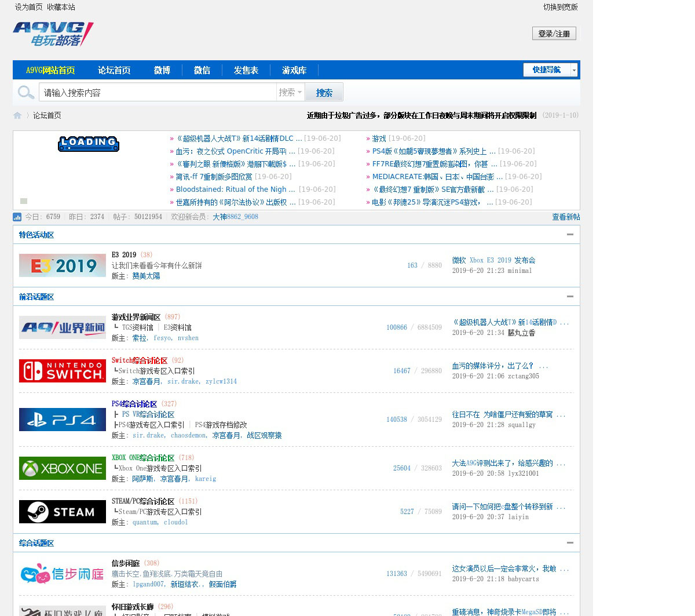Open 简讯-ff 7重制版多图欣赏 headline

pyautogui.click(x=214, y=177)
